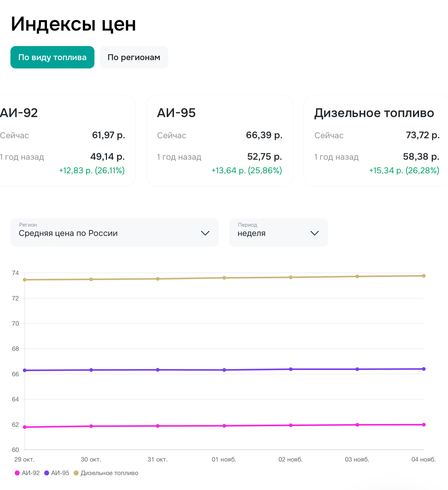The image size is (448, 490).
Task: Expand the «Регион» dropdown chevron
Action: [x=205, y=233]
